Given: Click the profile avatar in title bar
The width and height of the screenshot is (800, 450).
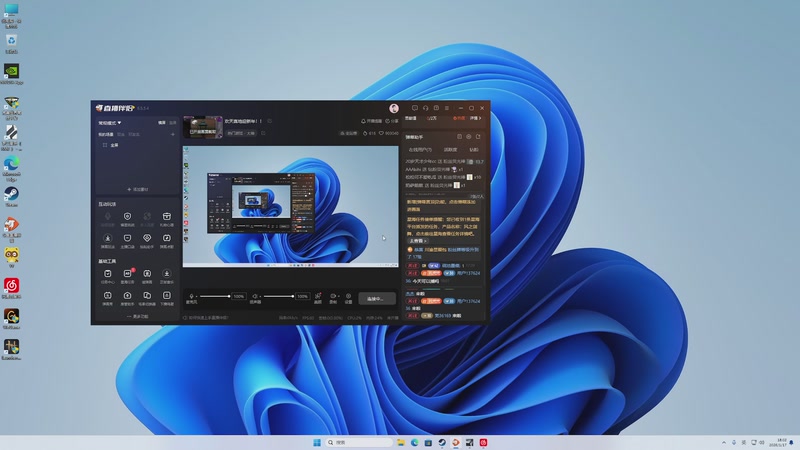Looking at the screenshot, I should 394,108.
